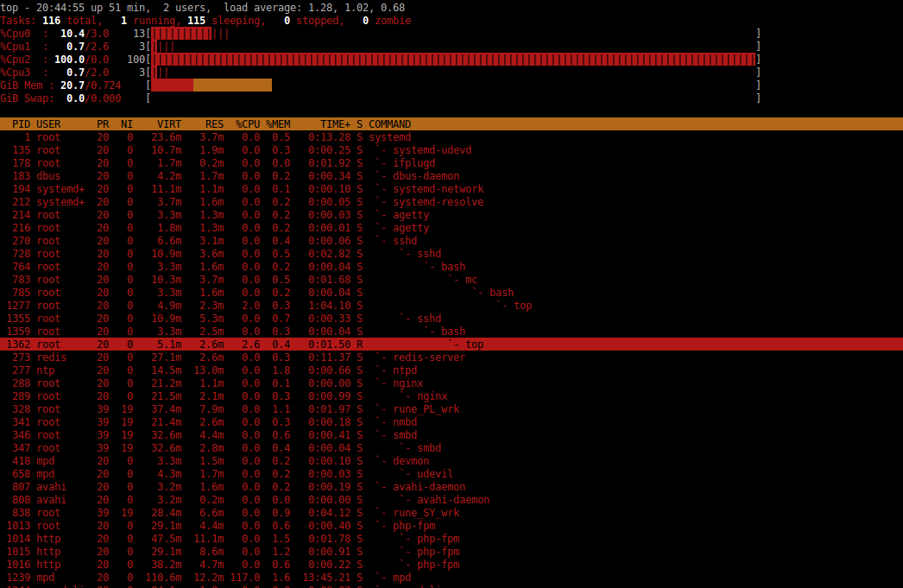Select the avahi-daemon row with PID 808
The image size is (903, 588).
coord(451,500)
